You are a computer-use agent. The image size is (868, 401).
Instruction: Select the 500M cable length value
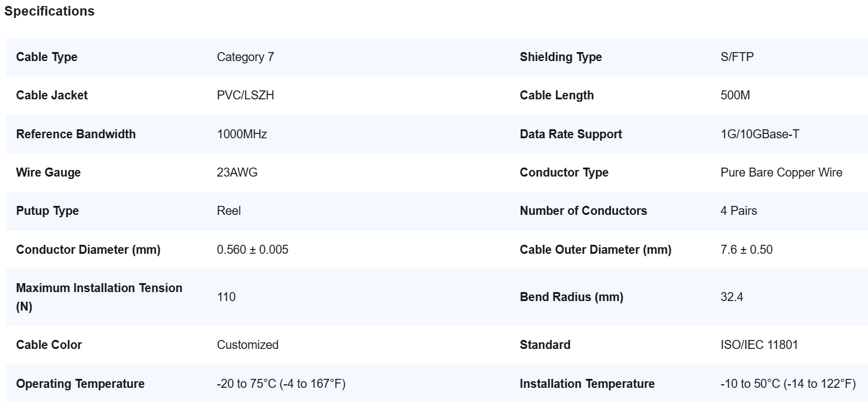(735, 96)
